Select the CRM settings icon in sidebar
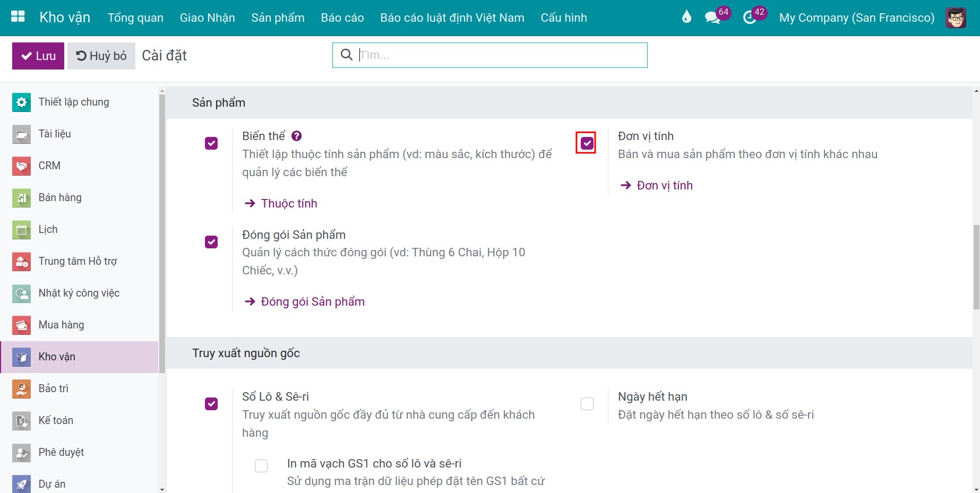The image size is (980, 493). (x=21, y=166)
